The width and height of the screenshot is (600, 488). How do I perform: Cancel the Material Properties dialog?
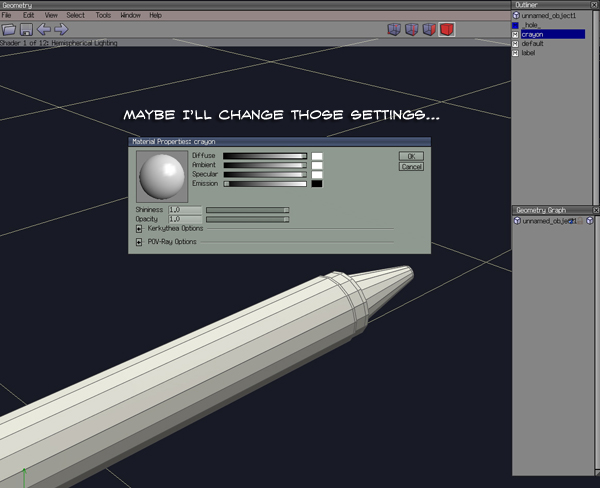click(411, 166)
